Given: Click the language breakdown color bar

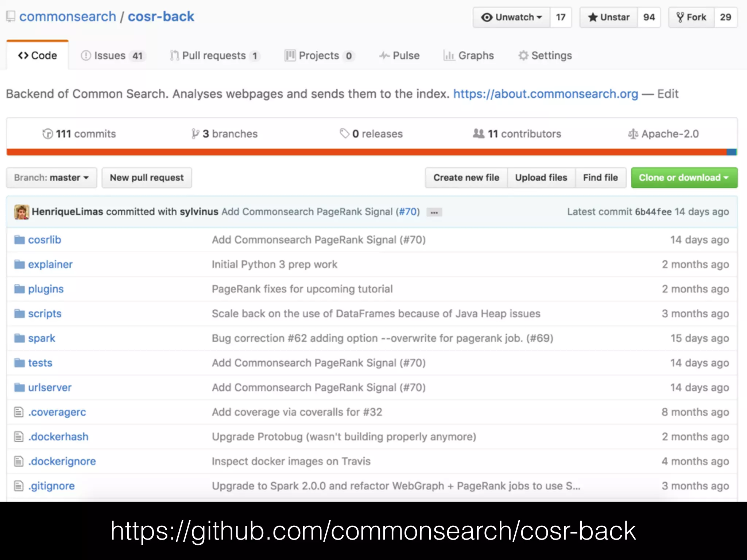Looking at the screenshot, I should point(372,152).
